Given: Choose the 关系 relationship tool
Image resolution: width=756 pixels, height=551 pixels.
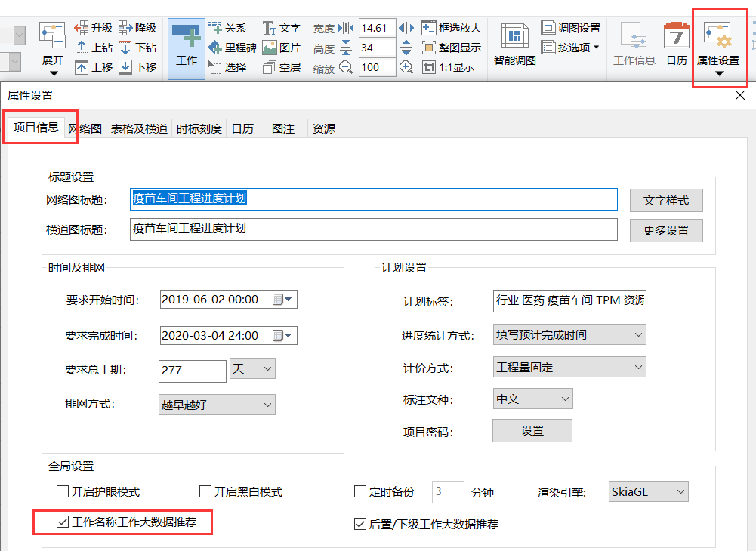Looking at the screenshot, I should pyautogui.click(x=227, y=28).
